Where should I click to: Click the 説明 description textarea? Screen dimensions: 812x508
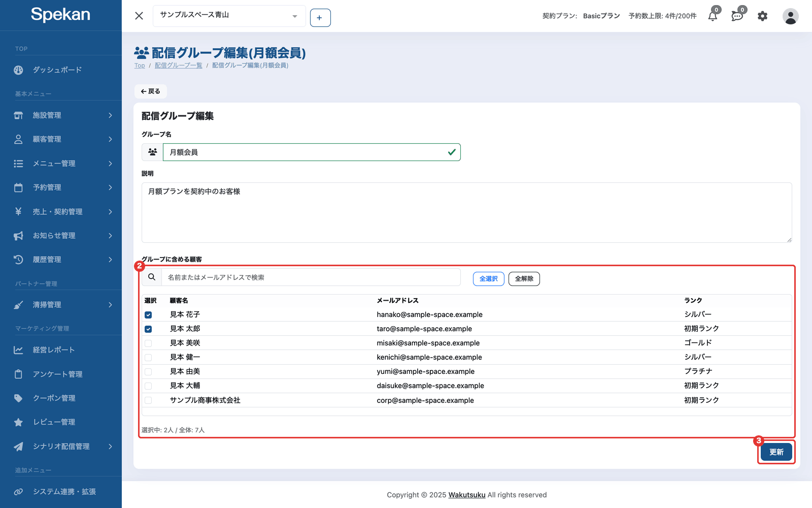click(x=467, y=212)
